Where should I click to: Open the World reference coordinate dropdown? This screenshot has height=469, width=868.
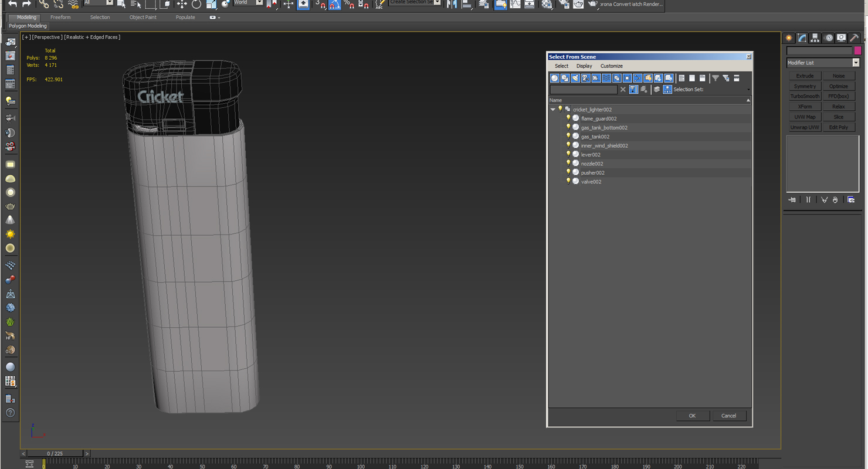pos(247,3)
